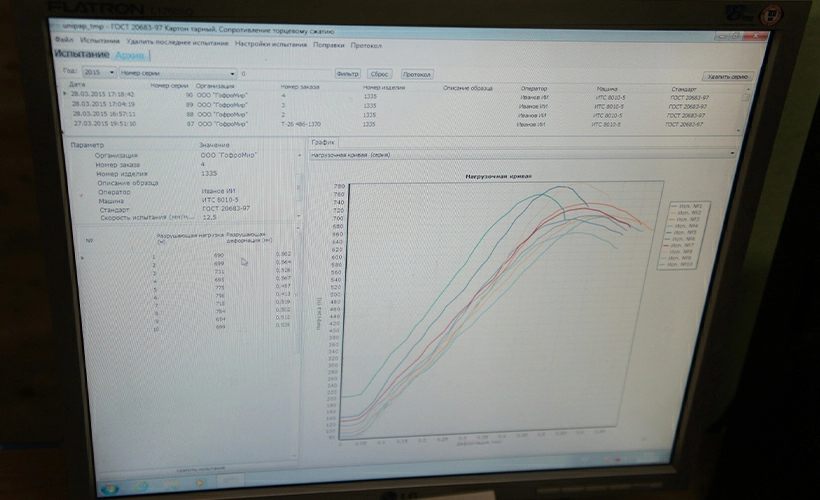This screenshot has height=500, width=820.
Task: Select the archive row dated 28.03.2015 17:04:19
Action: [x=403, y=106]
